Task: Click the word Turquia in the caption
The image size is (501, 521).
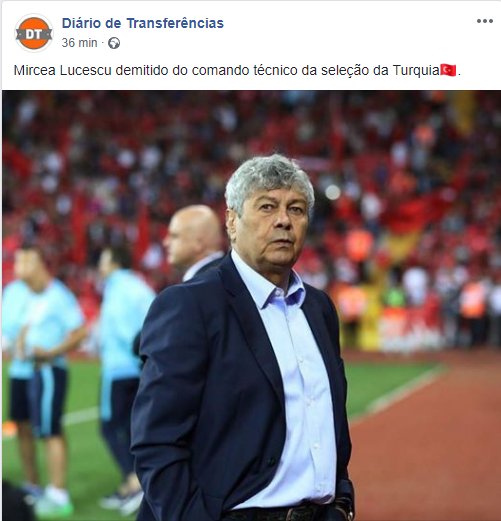Action: 416,70
